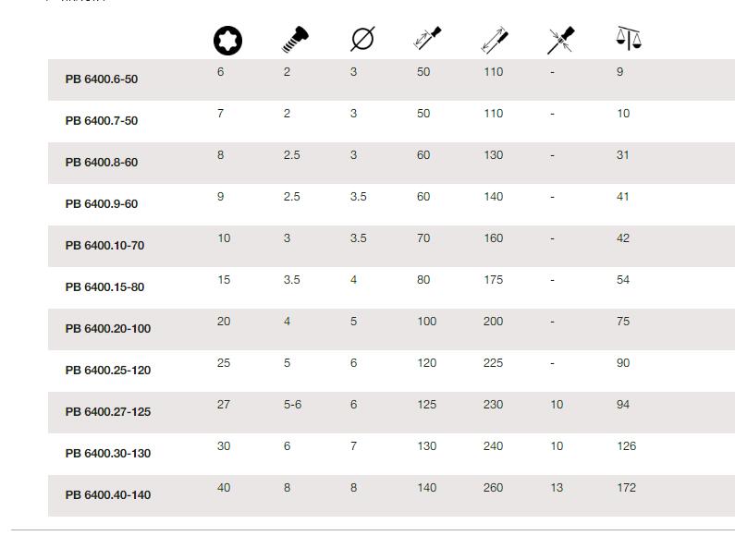Select the PB 6400.27-125 model
Image resolution: width=735 pixels, height=560 pixels.
point(108,412)
